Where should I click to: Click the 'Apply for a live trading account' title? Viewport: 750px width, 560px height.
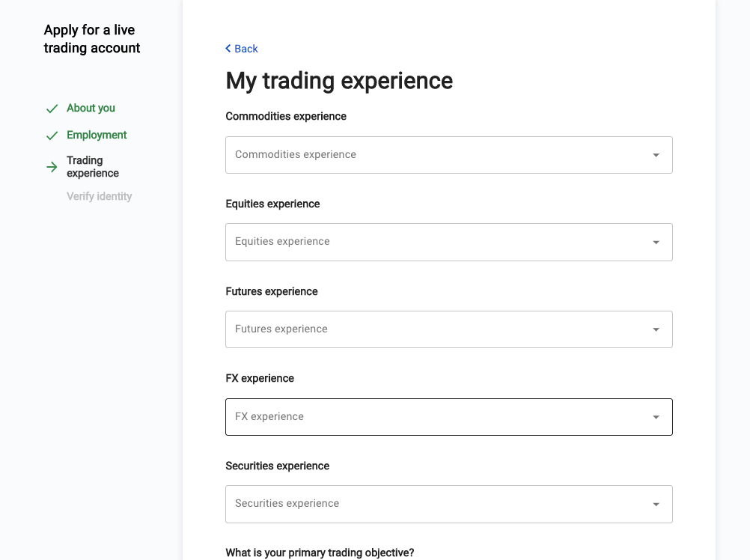point(92,39)
